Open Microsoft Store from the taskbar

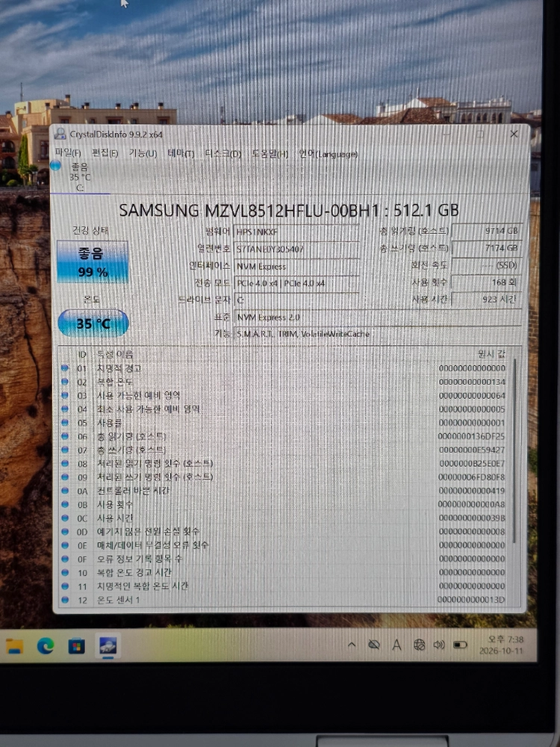(76, 646)
